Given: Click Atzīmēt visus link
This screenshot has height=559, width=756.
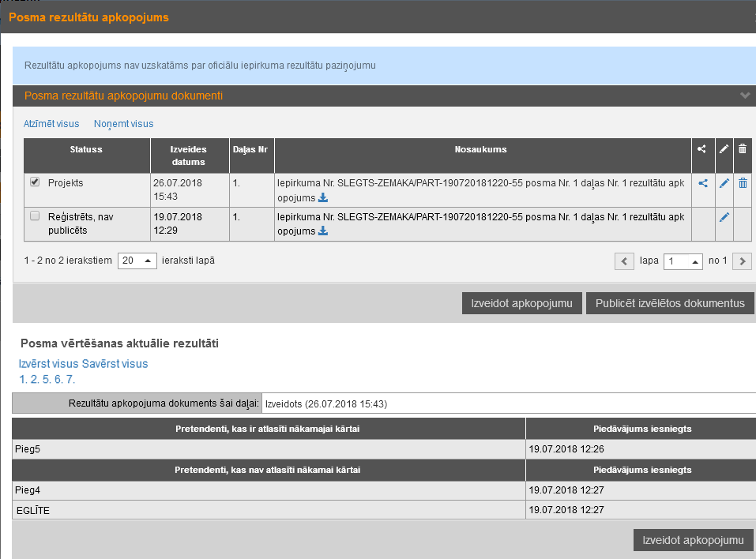Looking at the screenshot, I should (51, 124).
